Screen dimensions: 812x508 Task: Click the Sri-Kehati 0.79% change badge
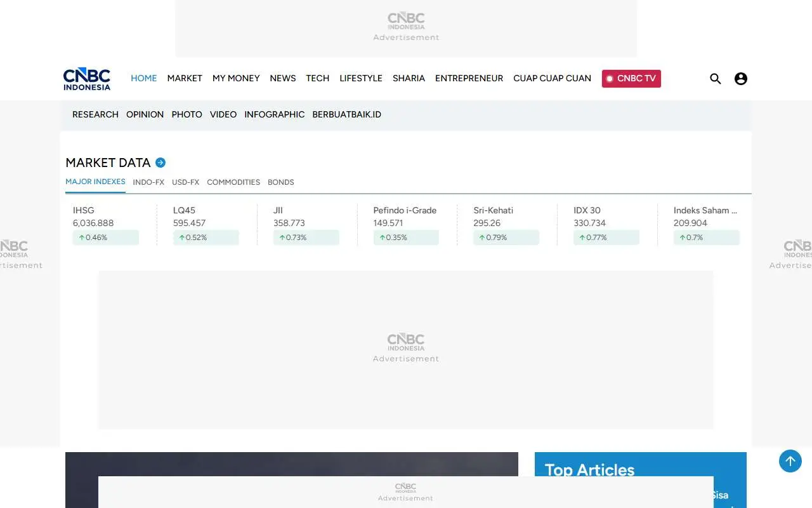coord(506,237)
